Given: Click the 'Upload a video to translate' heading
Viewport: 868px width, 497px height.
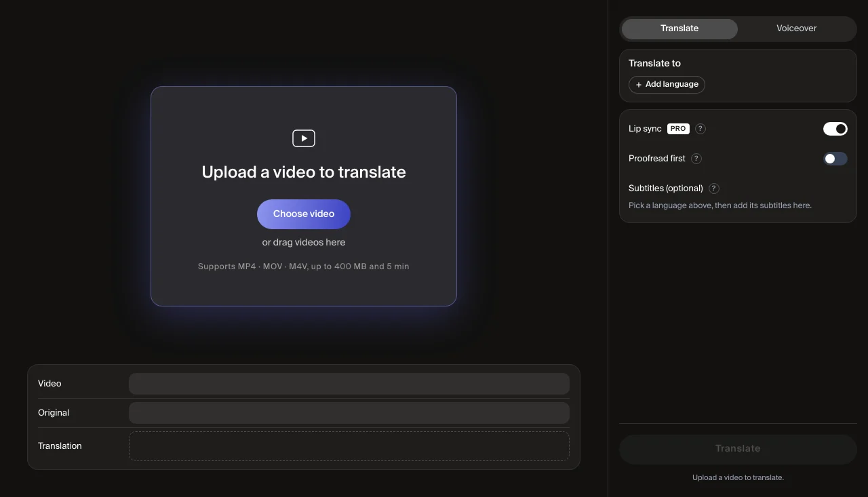Looking at the screenshot, I should [x=304, y=172].
